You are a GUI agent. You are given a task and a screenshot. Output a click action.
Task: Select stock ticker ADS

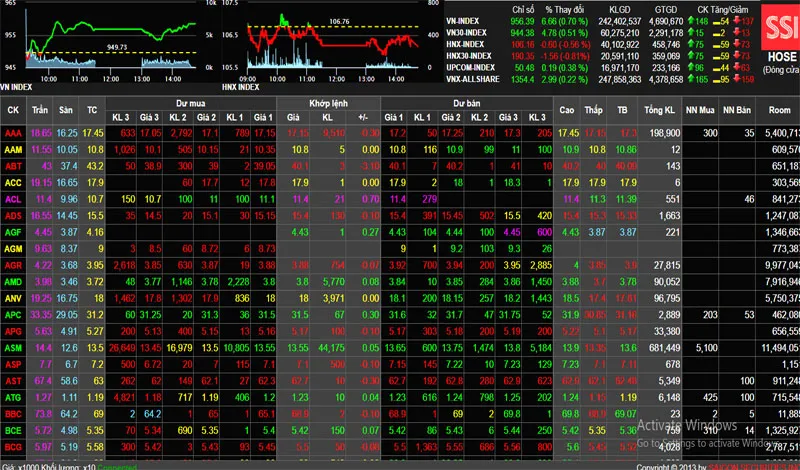[x=13, y=216]
